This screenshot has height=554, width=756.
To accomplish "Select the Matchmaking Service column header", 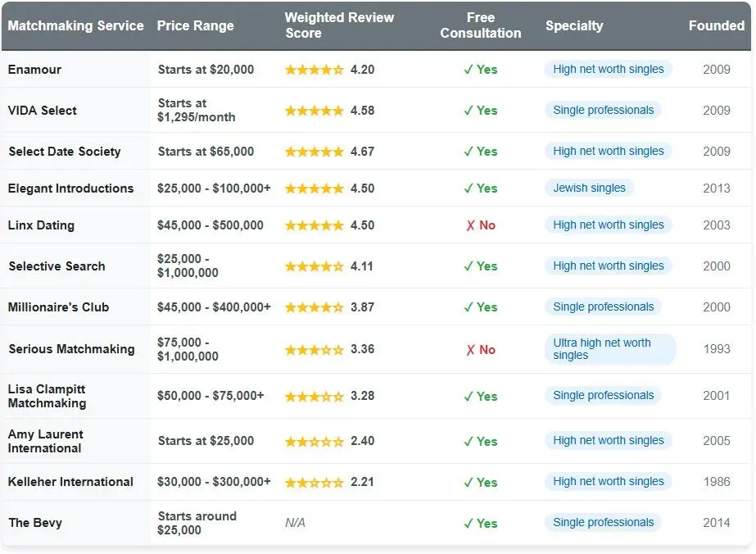I will (x=75, y=25).
